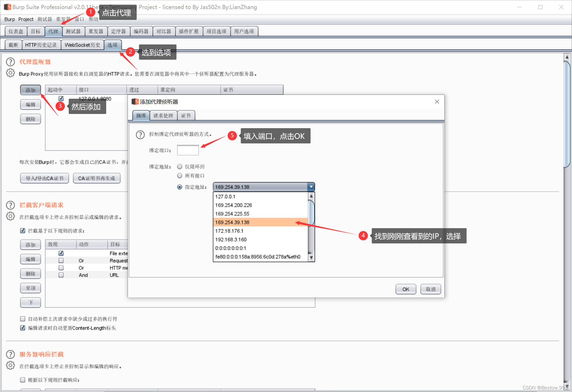Click 至顶 button for intercept rules

click(x=30, y=288)
